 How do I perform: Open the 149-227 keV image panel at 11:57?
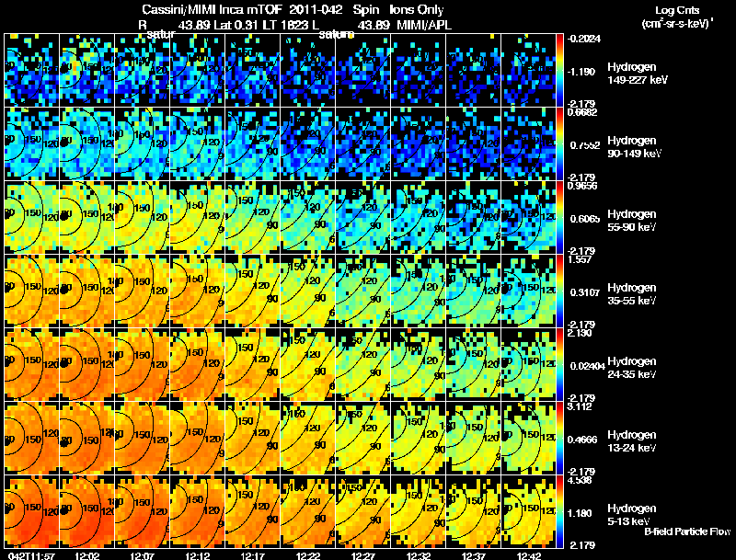(x=31, y=71)
